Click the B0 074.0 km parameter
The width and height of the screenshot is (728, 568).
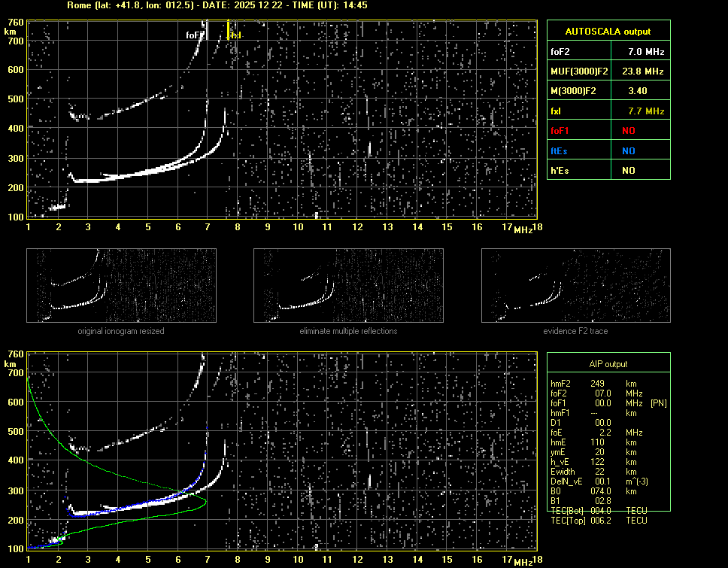(x=593, y=491)
